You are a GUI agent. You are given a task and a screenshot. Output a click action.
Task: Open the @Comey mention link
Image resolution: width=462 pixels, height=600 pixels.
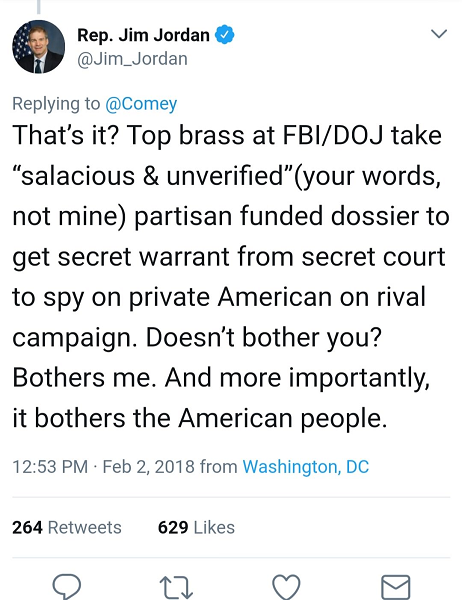pos(141,104)
